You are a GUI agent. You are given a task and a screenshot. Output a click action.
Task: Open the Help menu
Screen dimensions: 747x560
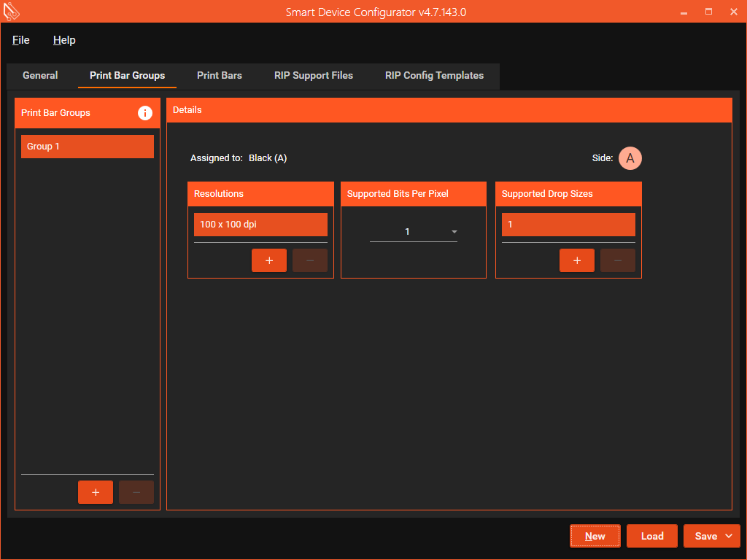point(64,40)
